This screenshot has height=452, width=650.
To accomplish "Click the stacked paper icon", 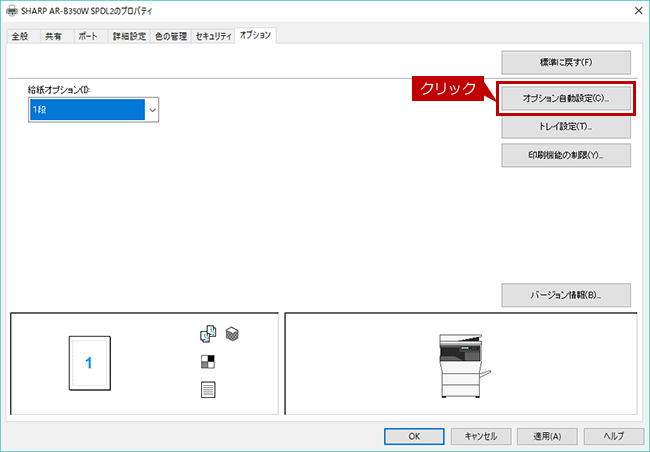I will click(232, 334).
